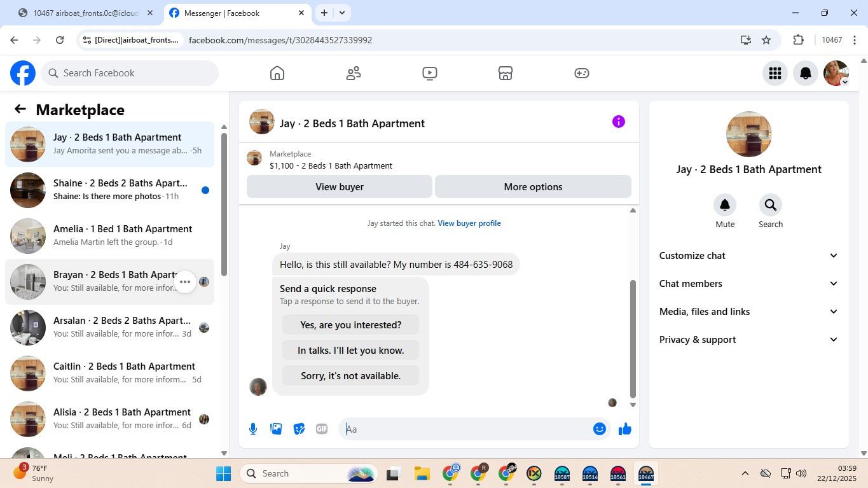Go back using the Marketplace back arrow
This screenshot has width=868, height=488.
coord(20,109)
